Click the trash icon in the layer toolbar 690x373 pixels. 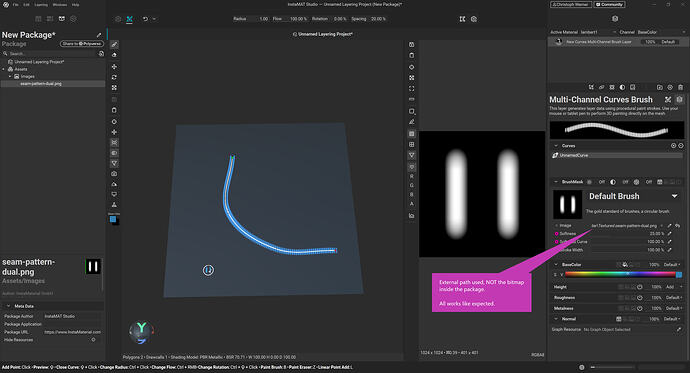(x=681, y=87)
